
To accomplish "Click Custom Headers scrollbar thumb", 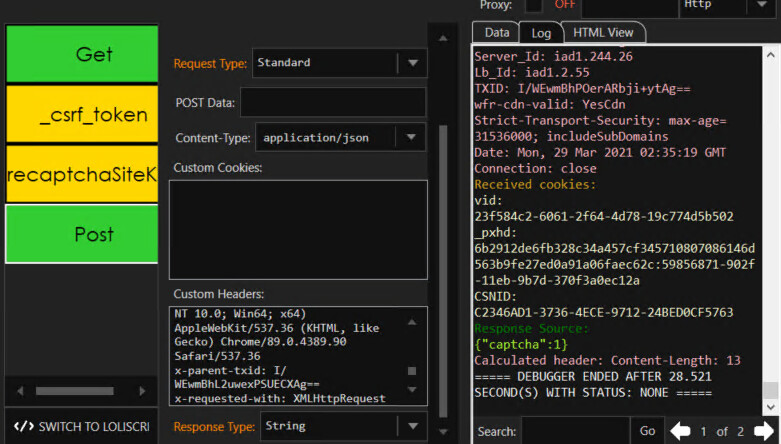I will point(412,371).
